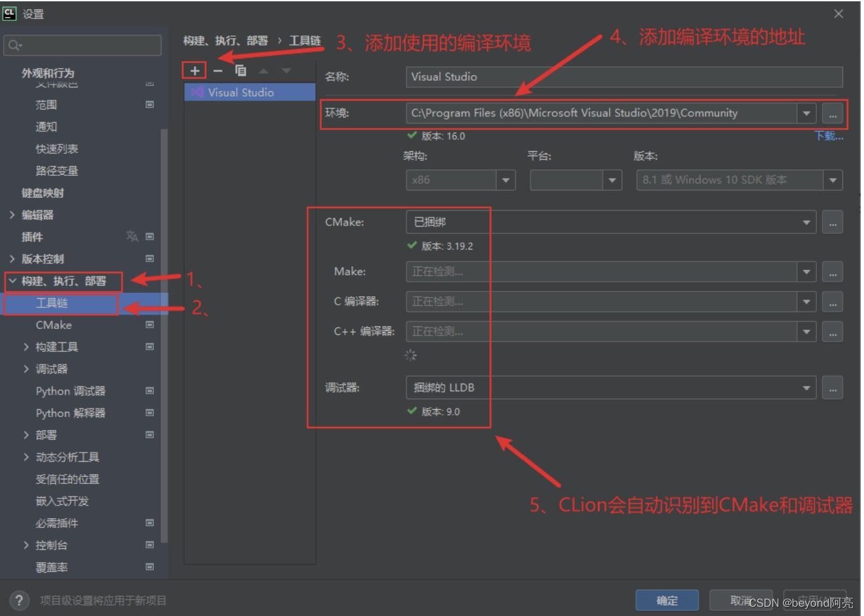Image resolution: width=864 pixels, height=616 pixels.
Task: Click 构建、执行、部署 breadcrumb
Action: [x=225, y=41]
